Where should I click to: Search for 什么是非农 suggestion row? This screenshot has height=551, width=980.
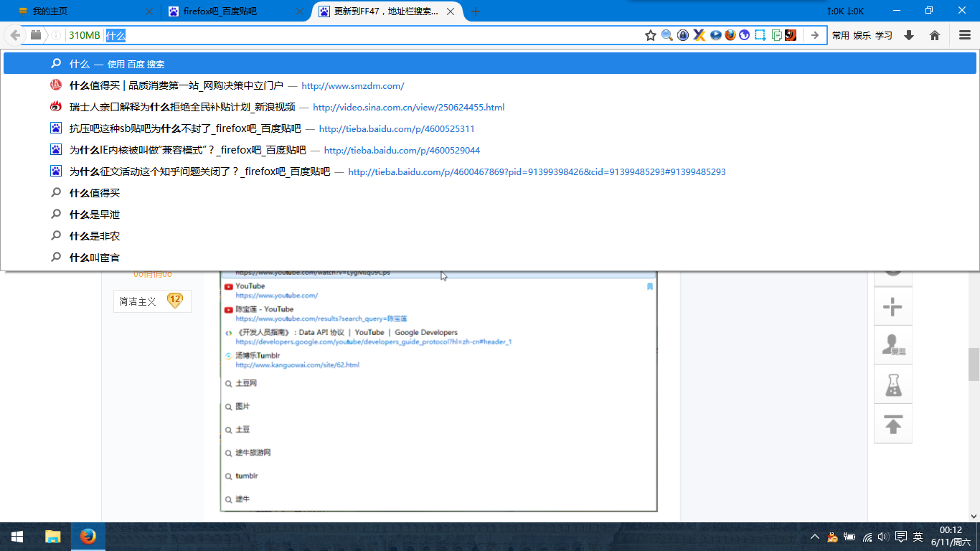tap(490, 236)
